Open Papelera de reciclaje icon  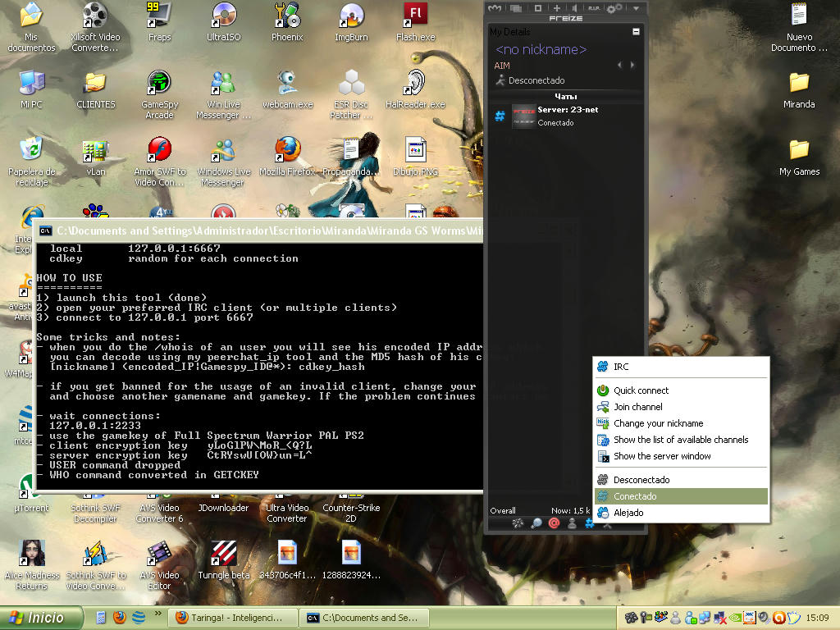pyautogui.click(x=31, y=162)
